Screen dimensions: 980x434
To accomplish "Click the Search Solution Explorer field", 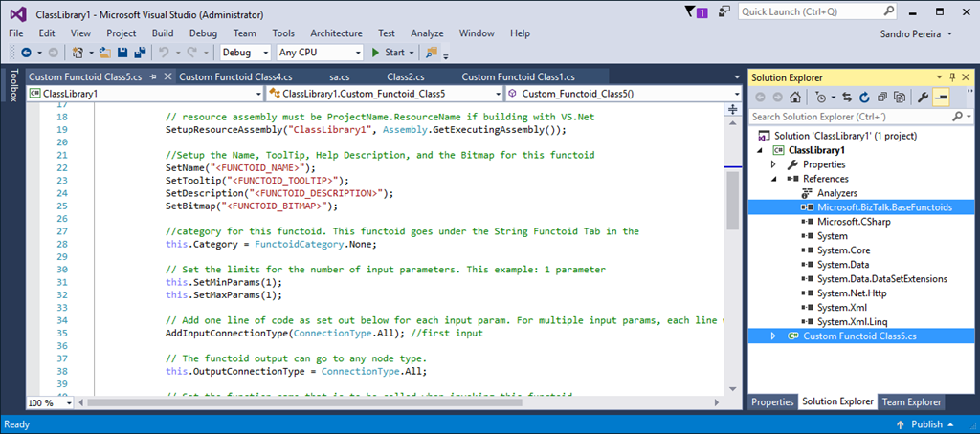I will (852, 117).
